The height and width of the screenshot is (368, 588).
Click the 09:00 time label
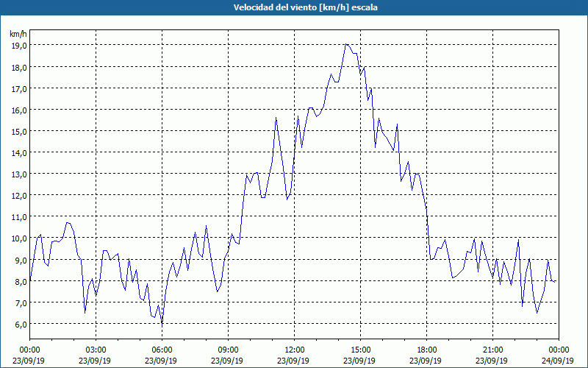tap(228, 350)
